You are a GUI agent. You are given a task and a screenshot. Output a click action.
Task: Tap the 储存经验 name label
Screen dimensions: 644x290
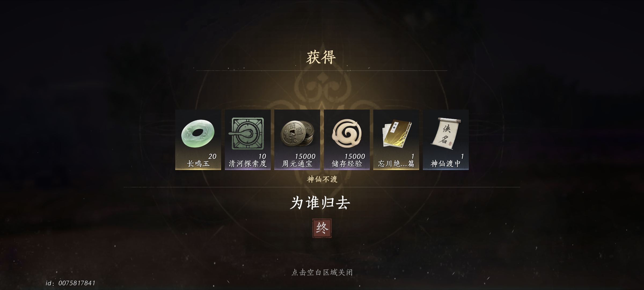[x=347, y=164]
